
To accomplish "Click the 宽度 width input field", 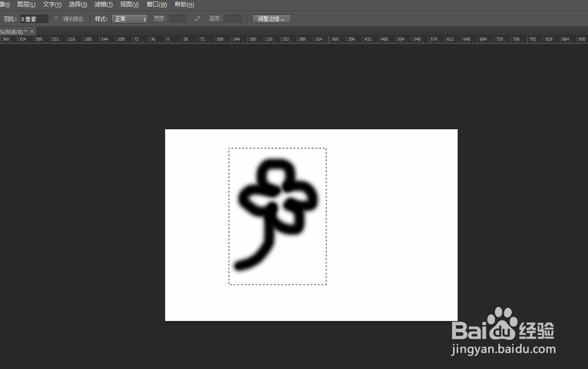I will click(x=178, y=19).
